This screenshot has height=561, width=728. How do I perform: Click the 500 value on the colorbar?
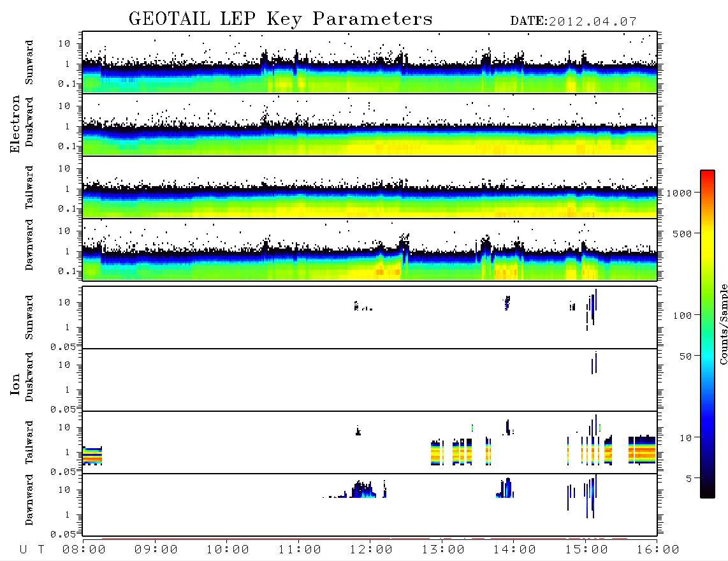point(682,233)
